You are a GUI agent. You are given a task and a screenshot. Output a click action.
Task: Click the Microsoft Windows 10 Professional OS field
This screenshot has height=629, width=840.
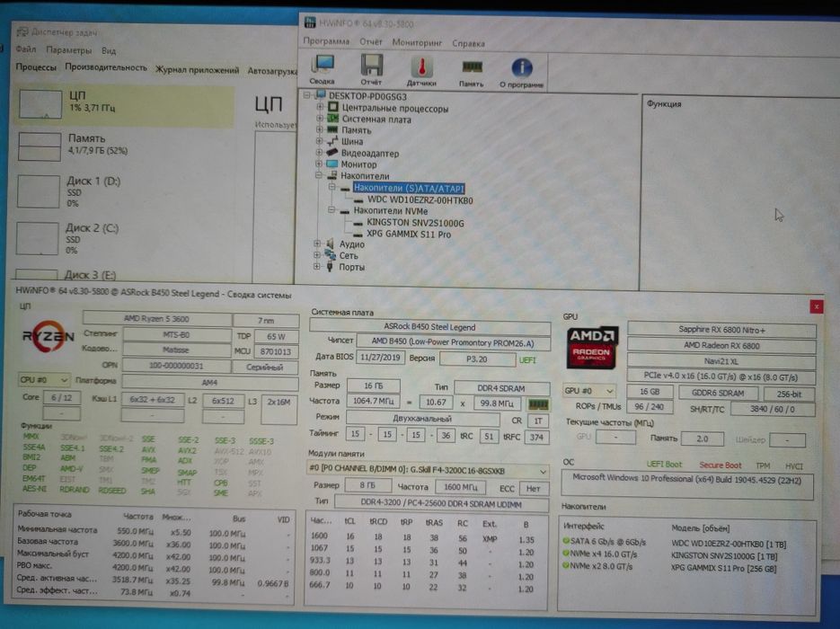click(x=686, y=484)
